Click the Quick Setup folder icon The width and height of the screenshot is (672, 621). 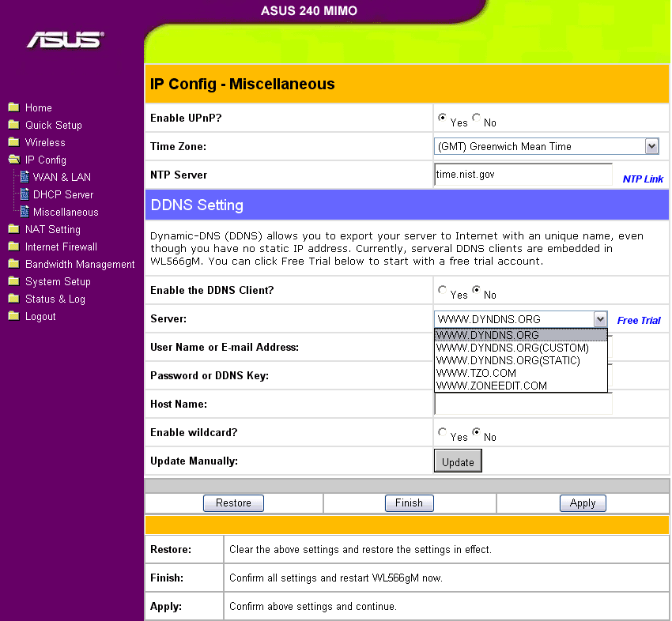tap(13, 125)
